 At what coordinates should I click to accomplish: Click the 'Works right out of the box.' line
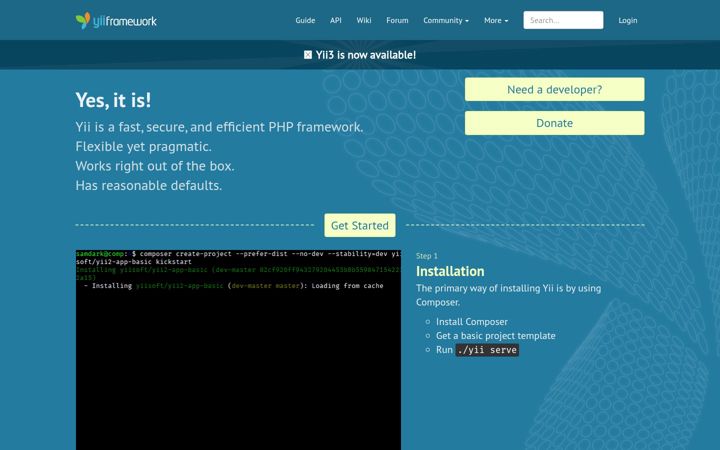155,166
